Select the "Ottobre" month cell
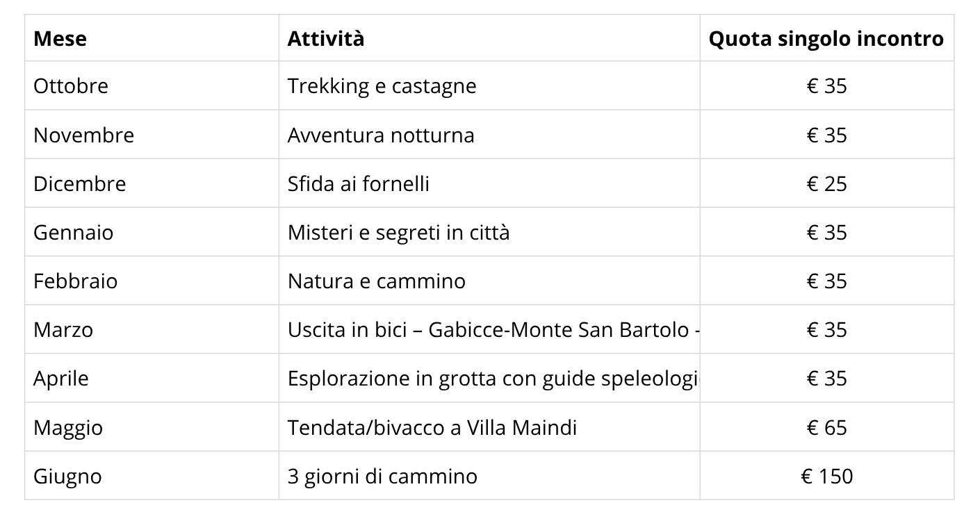Screen dimensions: 980x521 click(71, 86)
